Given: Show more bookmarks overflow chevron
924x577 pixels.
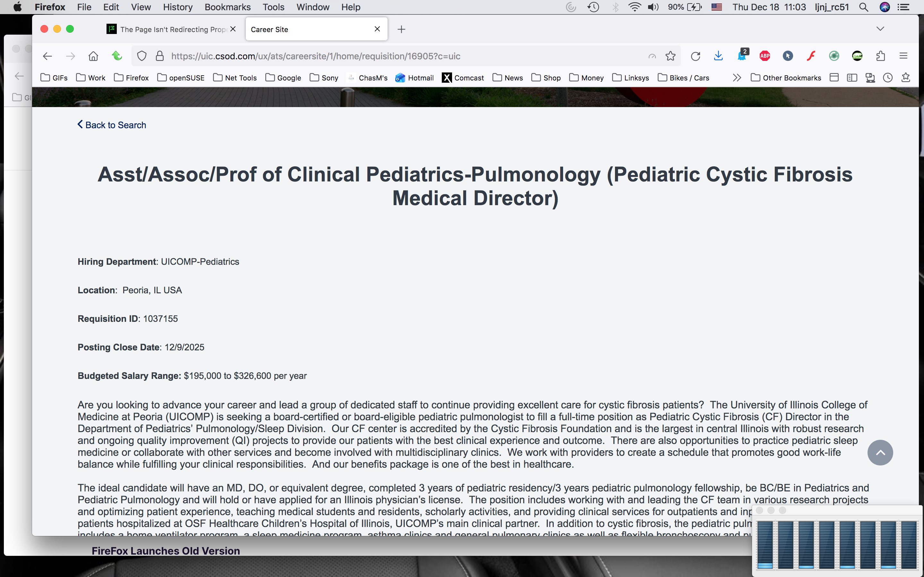Looking at the screenshot, I should tap(737, 78).
